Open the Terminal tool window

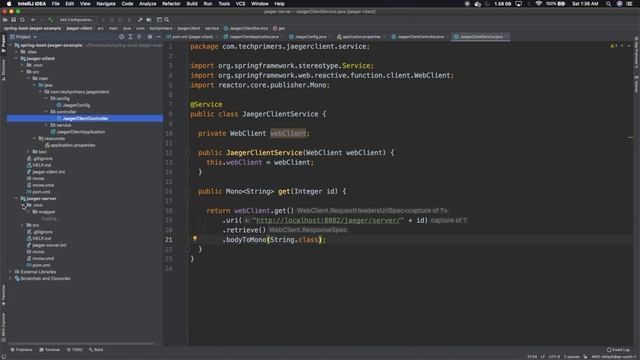pos(50,350)
